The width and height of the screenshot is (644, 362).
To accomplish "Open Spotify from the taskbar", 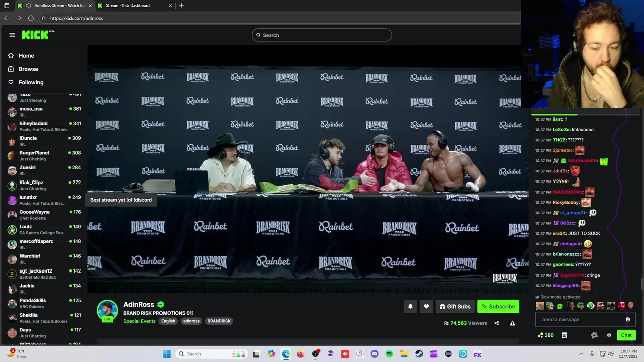I will [389, 354].
